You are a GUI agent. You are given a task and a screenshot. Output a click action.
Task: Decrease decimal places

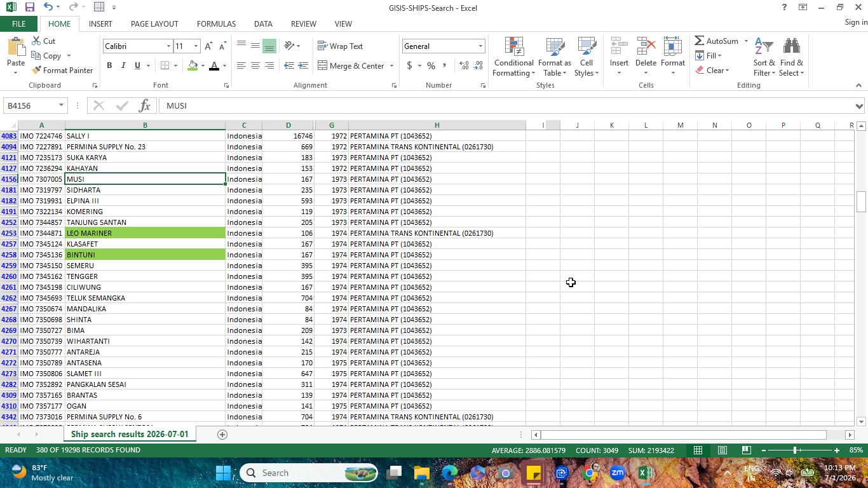click(478, 65)
